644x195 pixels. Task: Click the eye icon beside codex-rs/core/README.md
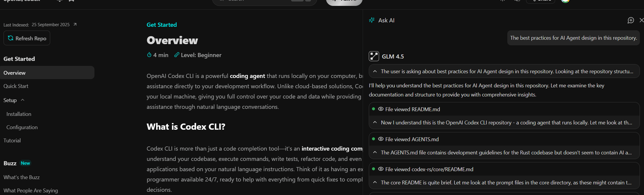click(381, 169)
